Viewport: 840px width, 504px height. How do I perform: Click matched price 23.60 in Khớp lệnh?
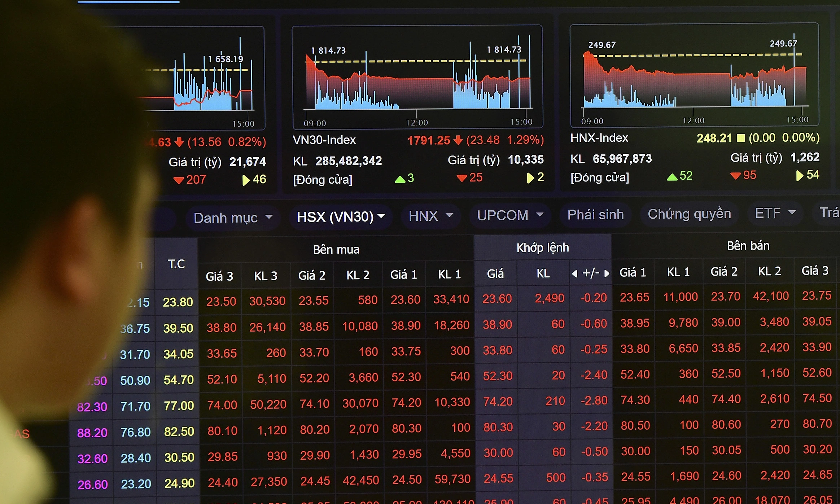tap(497, 299)
